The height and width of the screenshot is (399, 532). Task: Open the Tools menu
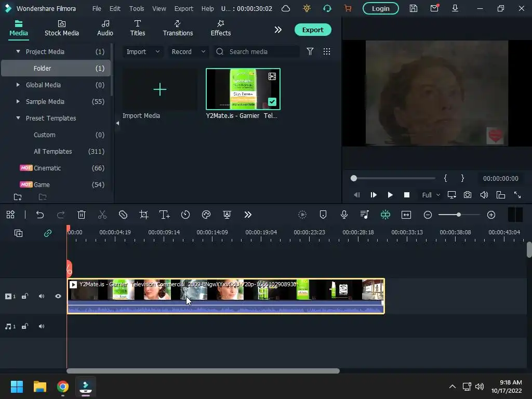pyautogui.click(x=137, y=8)
